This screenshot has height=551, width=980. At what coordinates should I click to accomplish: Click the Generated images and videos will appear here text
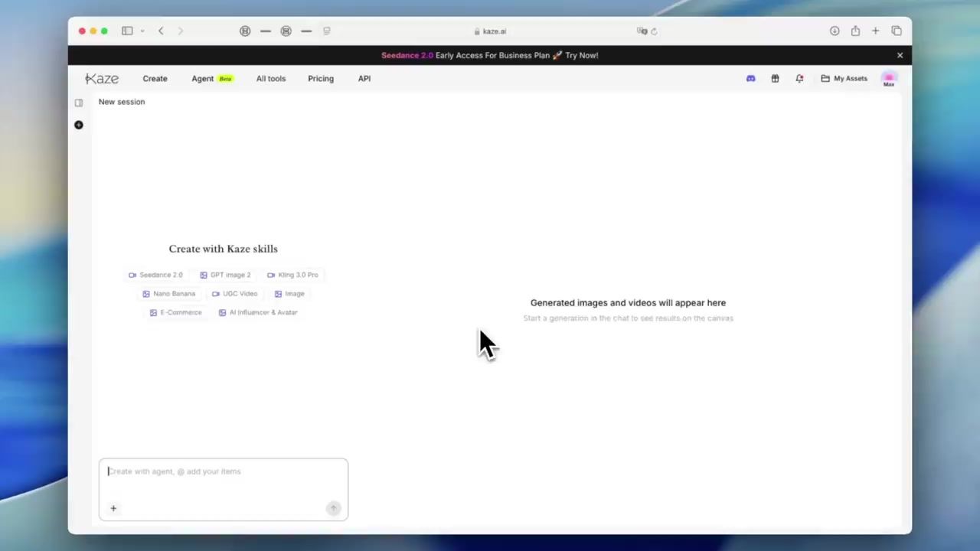pyautogui.click(x=628, y=303)
